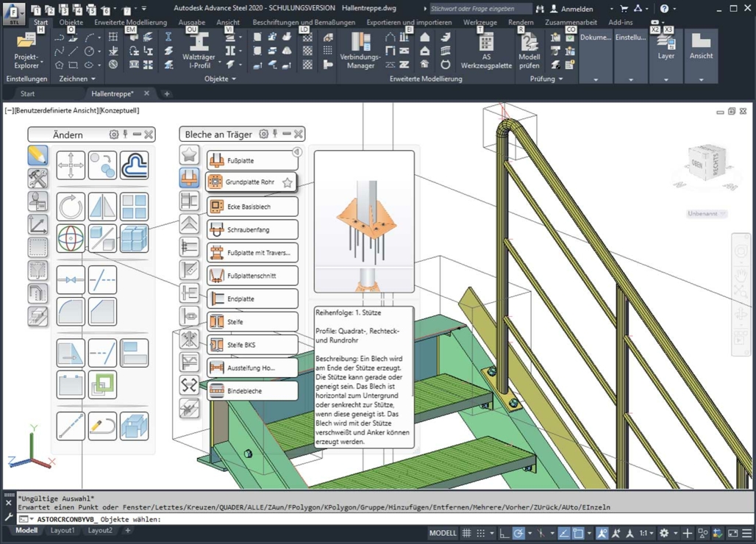Select the mirror tool in Ändern palette

pos(102,207)
